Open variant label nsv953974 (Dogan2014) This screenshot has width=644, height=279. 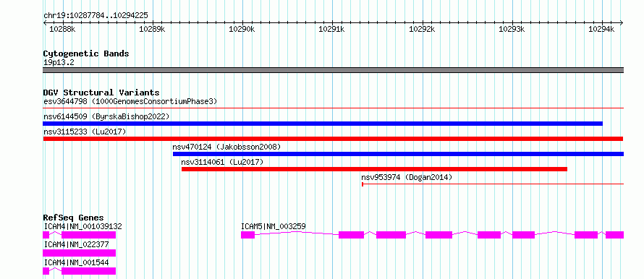(407, 177)
